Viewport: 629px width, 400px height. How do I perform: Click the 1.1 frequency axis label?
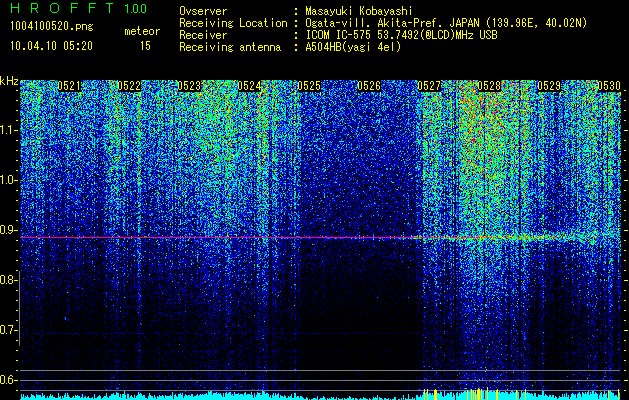[x=8, y=130]
